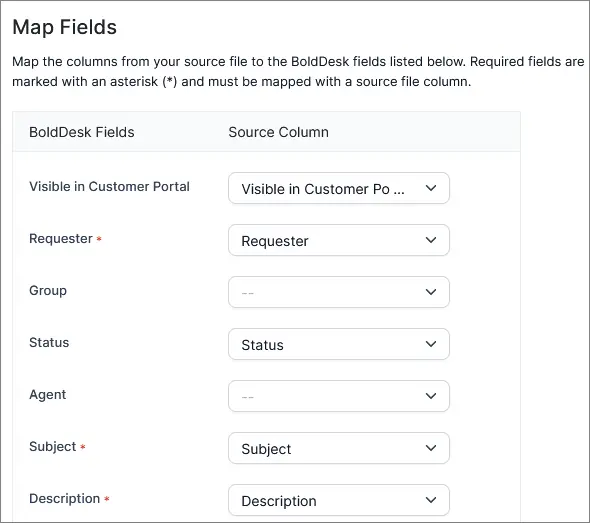Open the empty Group source dropdown
This screenshot has height=523, width=590.
339,292
